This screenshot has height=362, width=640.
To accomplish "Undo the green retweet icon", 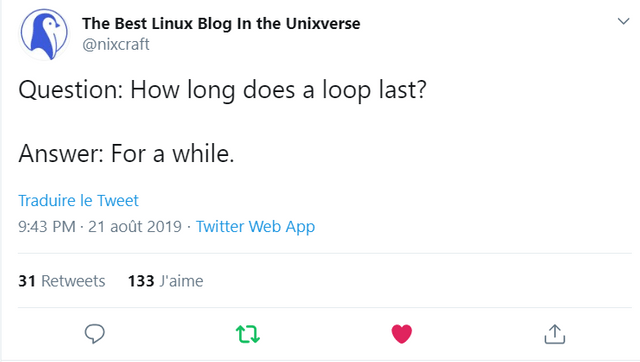I will point(248,334).
